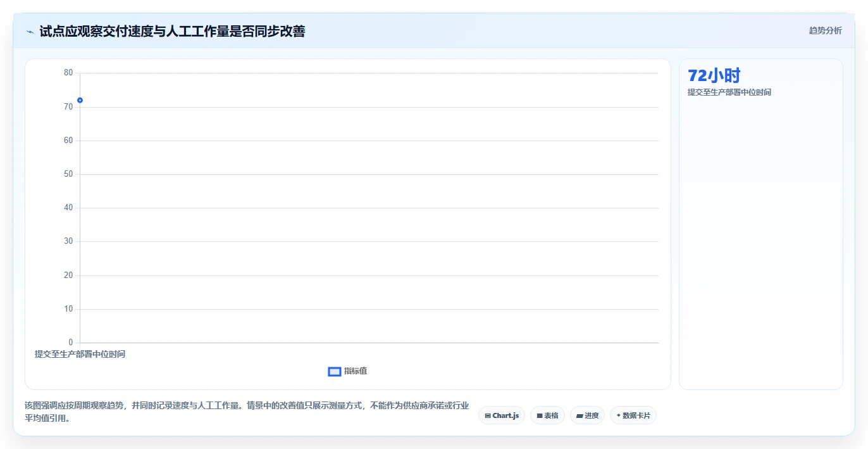
Task: Click the footnote text starting with 该图强调应按周期观察趋势
Action: (247, 412)
